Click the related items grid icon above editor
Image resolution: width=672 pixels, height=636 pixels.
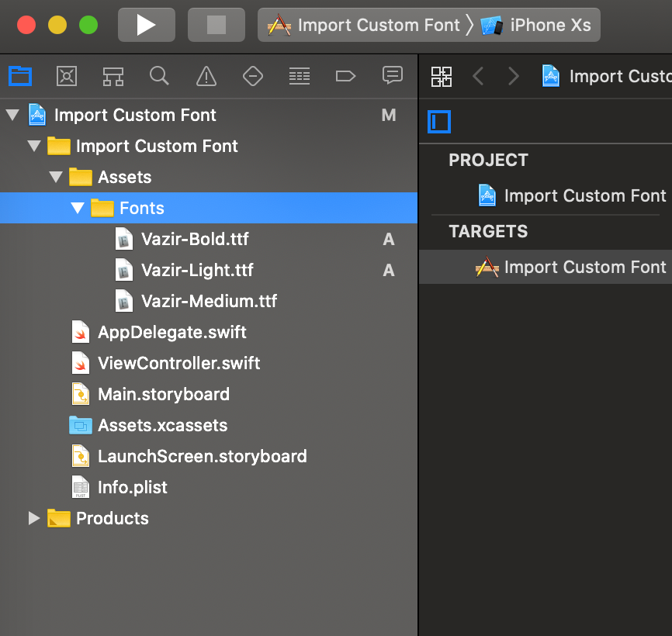point(441,76)
